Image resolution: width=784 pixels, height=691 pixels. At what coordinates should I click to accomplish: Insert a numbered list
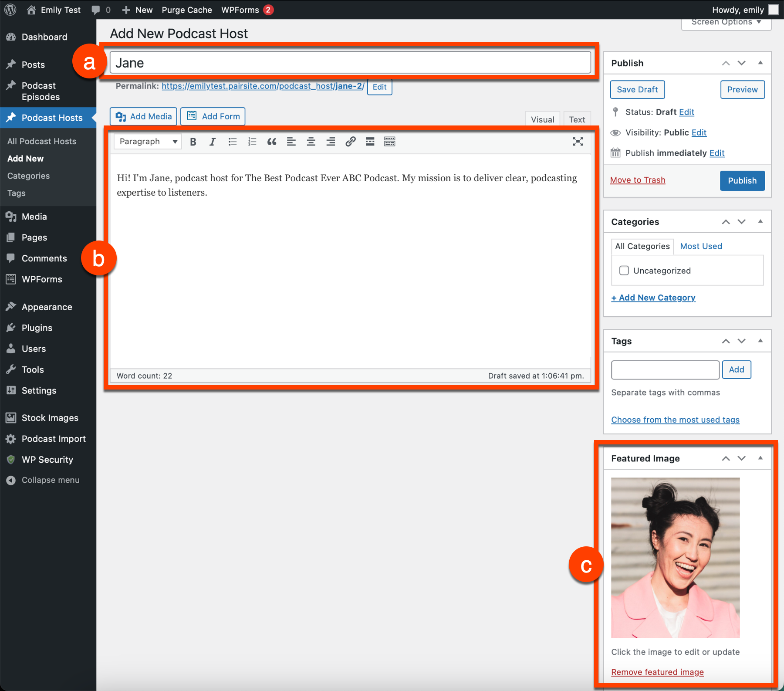click(x=252, y=142)
